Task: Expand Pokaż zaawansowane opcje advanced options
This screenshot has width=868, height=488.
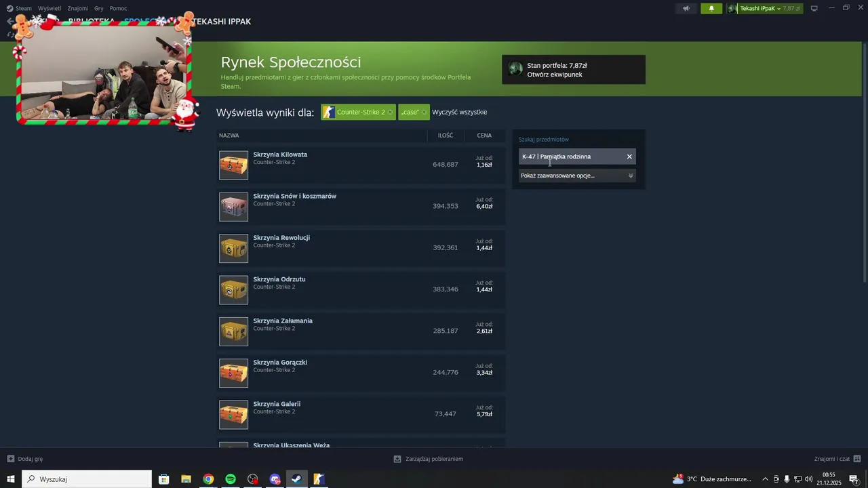Action: pos(577,176)
